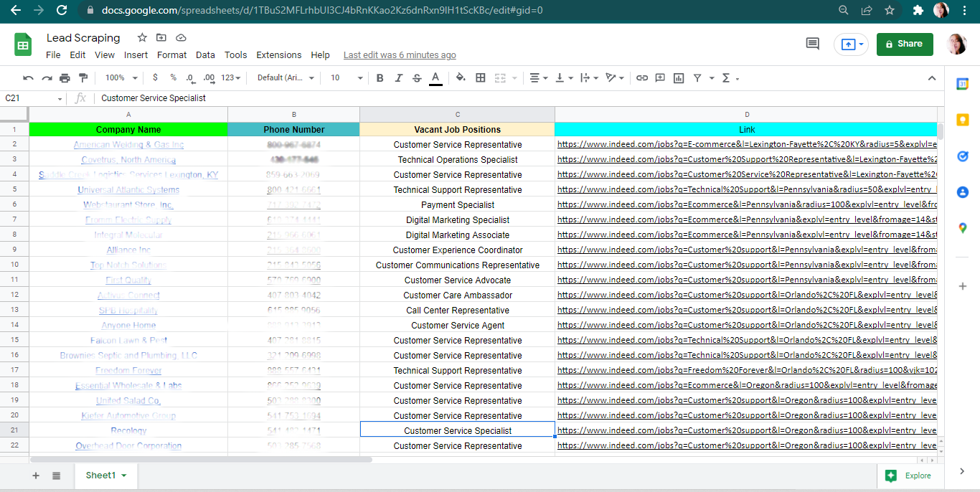
Task: Select the Paint format tool
Action: (x=83, y=78)
